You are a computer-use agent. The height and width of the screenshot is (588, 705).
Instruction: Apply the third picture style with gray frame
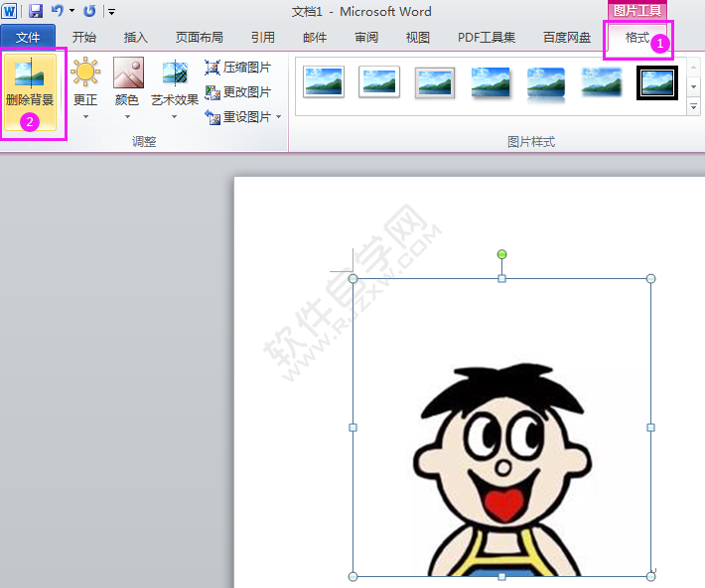(x=435, y=82)
